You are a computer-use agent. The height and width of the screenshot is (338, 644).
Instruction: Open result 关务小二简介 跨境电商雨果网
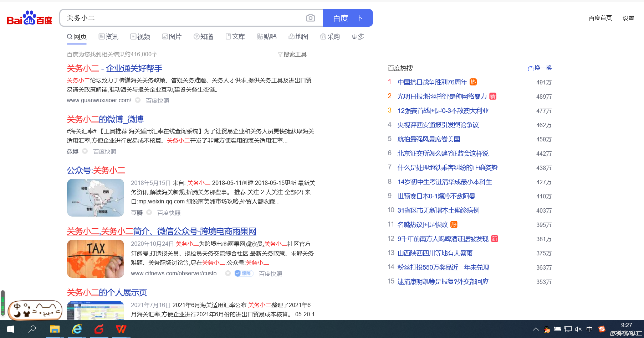tap(162, 232)
